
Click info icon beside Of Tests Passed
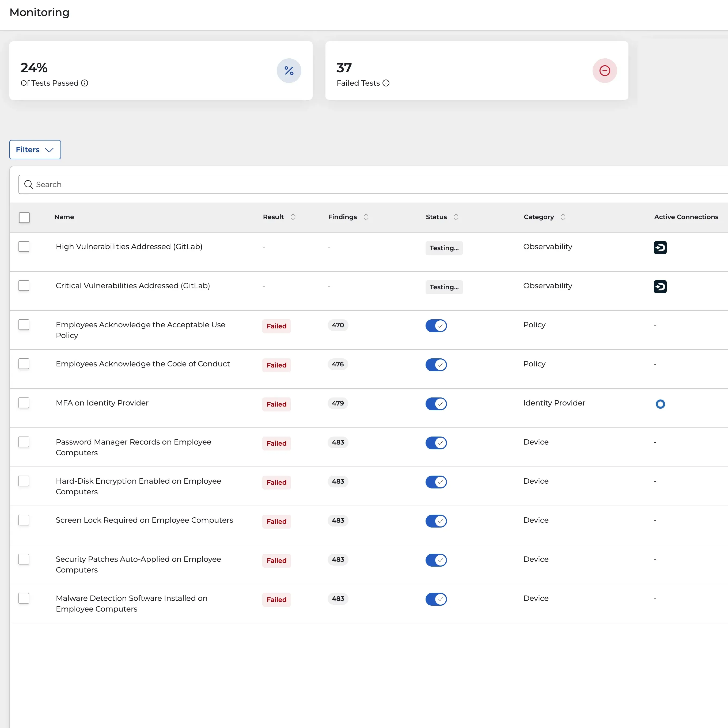[85, 83]
